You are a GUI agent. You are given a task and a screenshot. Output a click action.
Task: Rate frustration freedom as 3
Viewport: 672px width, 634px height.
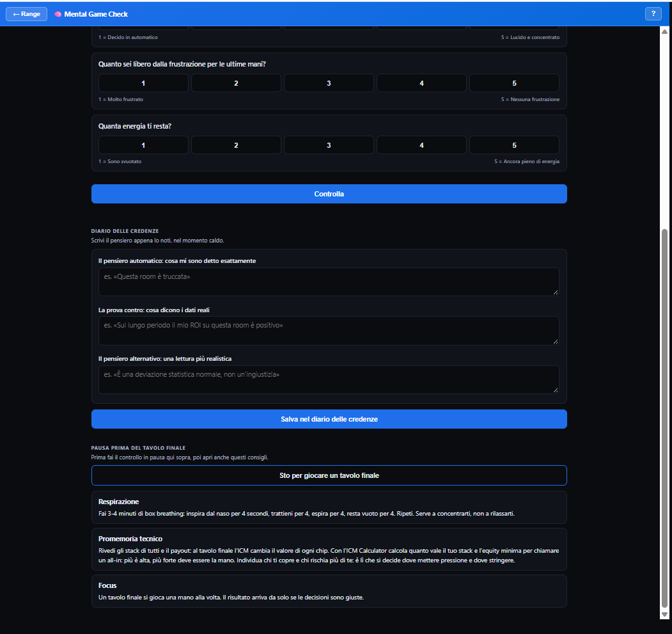(x=329, y=83)
